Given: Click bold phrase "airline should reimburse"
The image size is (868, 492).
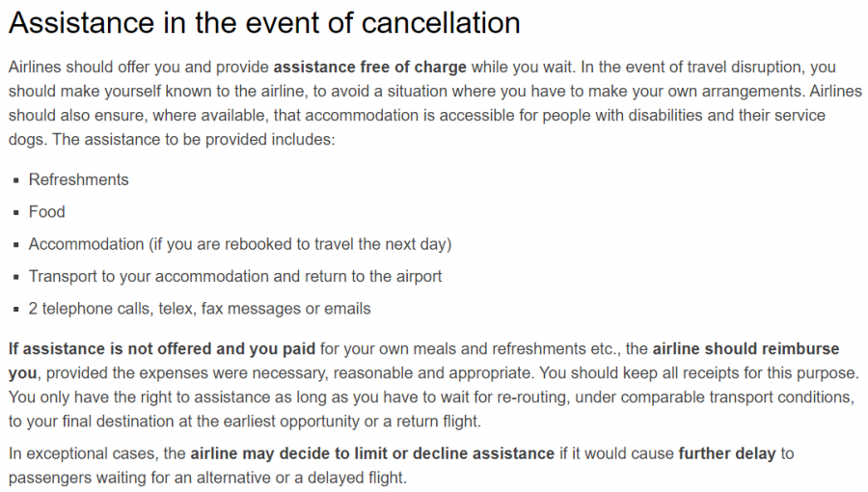Looking at the screenshot, I should click(x=746, y=348).
